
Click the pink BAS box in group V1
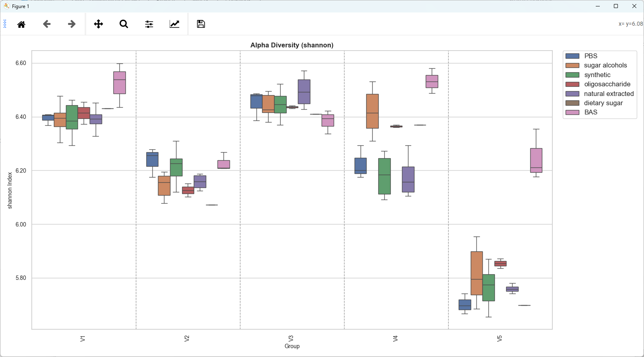click(x=119, y=83)
